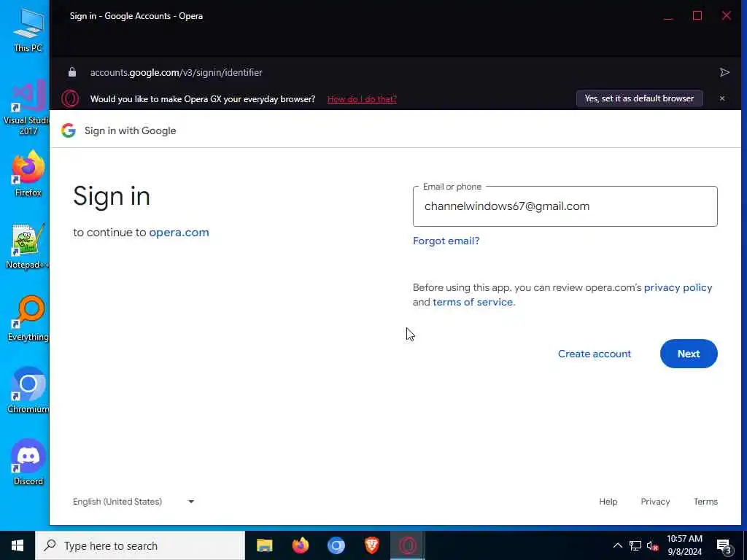Viewport: 747px width, 560px height.
Task: Click "Yes, set it as default browser"
Action: click(639, 98)
